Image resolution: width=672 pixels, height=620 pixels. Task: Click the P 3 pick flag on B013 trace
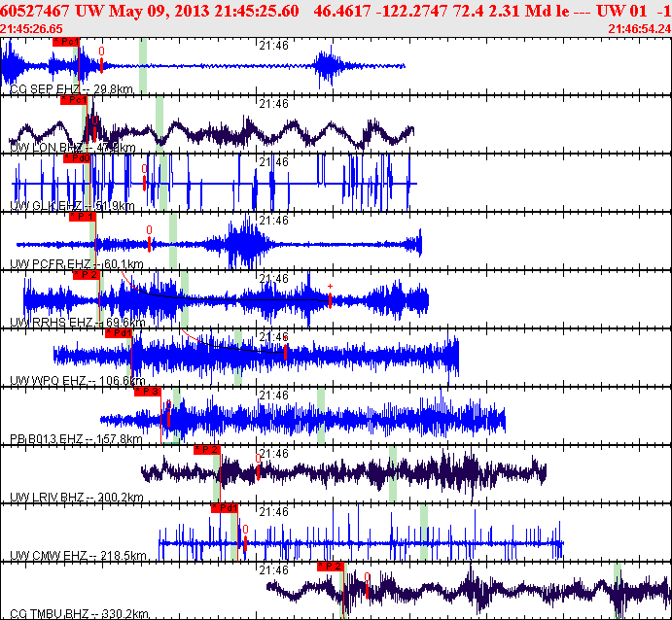coord(148,392)
